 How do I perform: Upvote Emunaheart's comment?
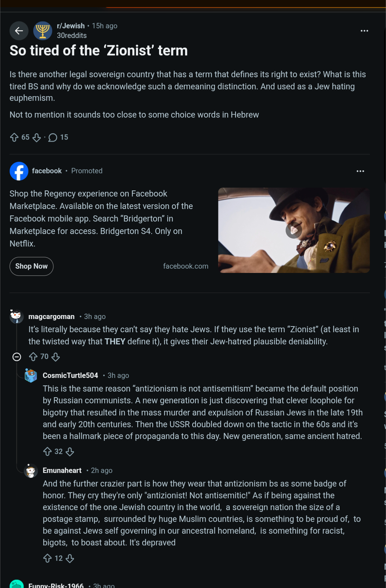[48, 558]
